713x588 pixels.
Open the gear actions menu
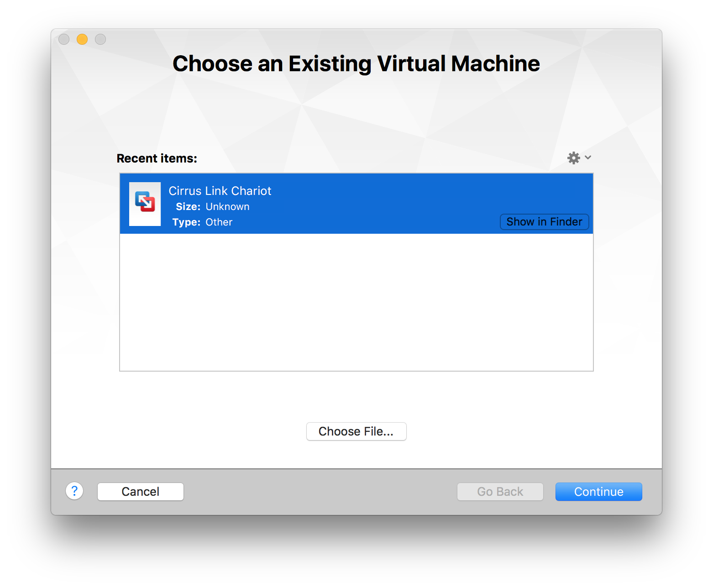579,158
